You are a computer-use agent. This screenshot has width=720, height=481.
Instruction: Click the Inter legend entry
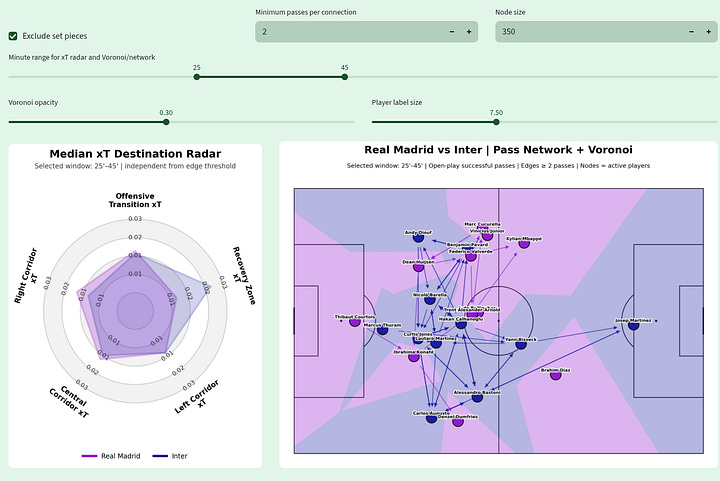[x=170, y=456]
